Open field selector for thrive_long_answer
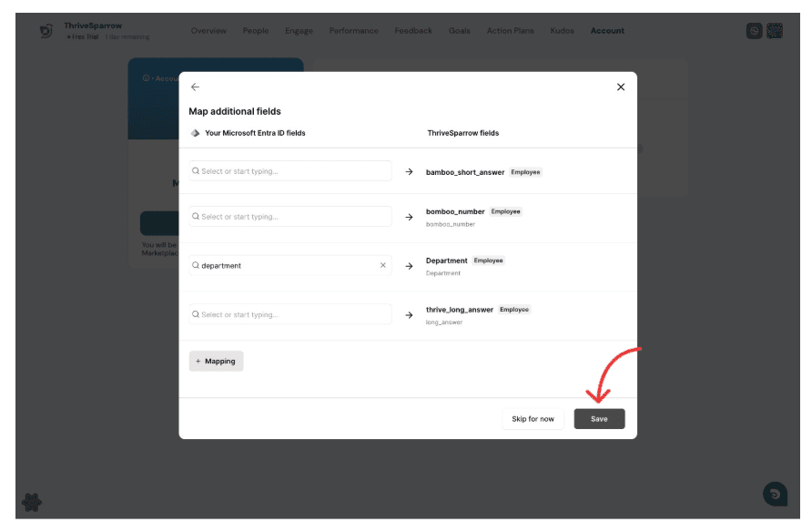Viewport: 812px width, 532px height. click(x=290, y=314)
